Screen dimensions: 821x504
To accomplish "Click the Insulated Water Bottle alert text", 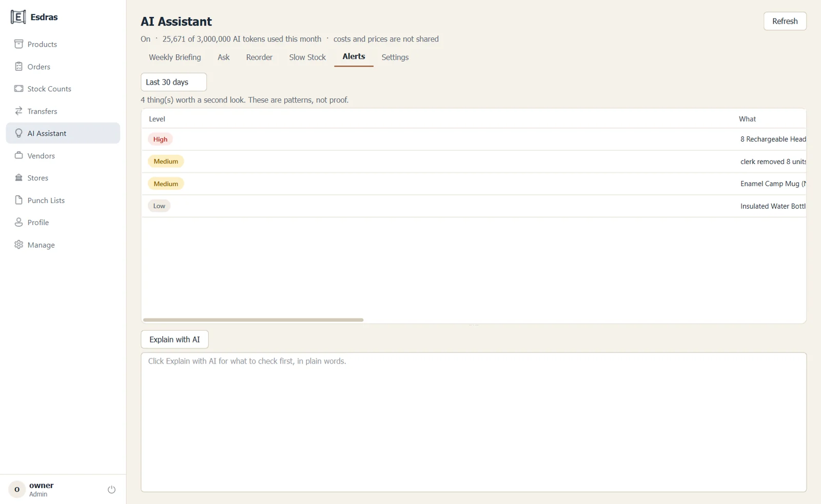I will pos(773,206).
